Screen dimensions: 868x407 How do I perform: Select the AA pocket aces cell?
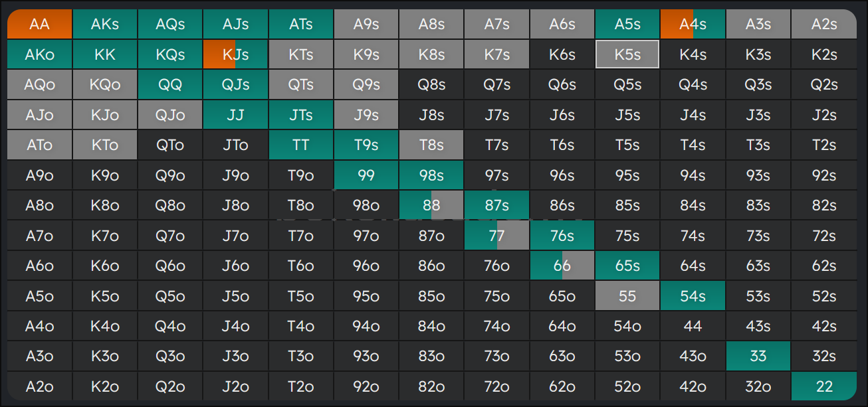39,25
